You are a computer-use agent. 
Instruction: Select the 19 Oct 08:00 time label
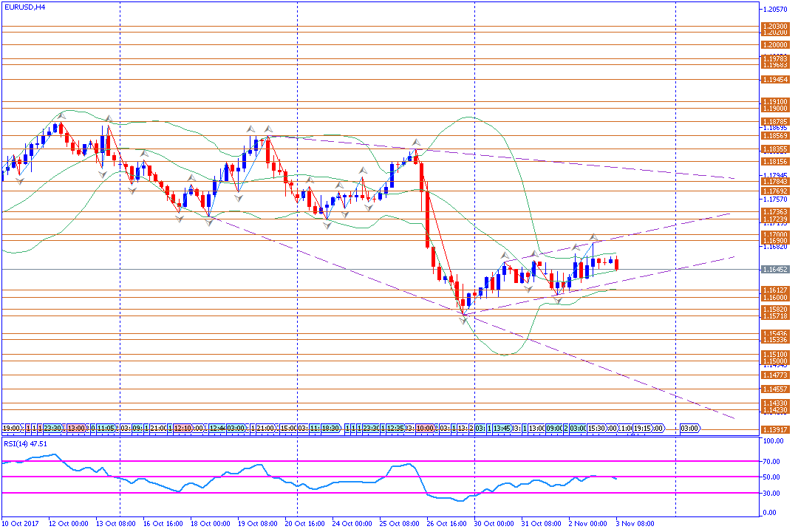(258, 523)
